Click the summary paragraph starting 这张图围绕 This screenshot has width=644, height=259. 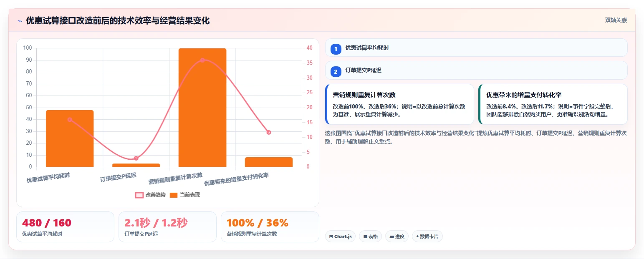pos(476,137)
